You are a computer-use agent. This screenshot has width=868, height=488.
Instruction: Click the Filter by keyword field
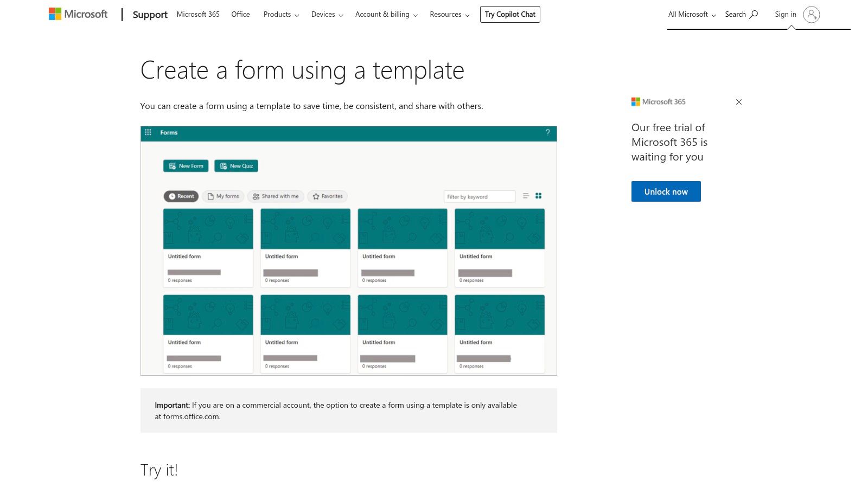point(480,196)
